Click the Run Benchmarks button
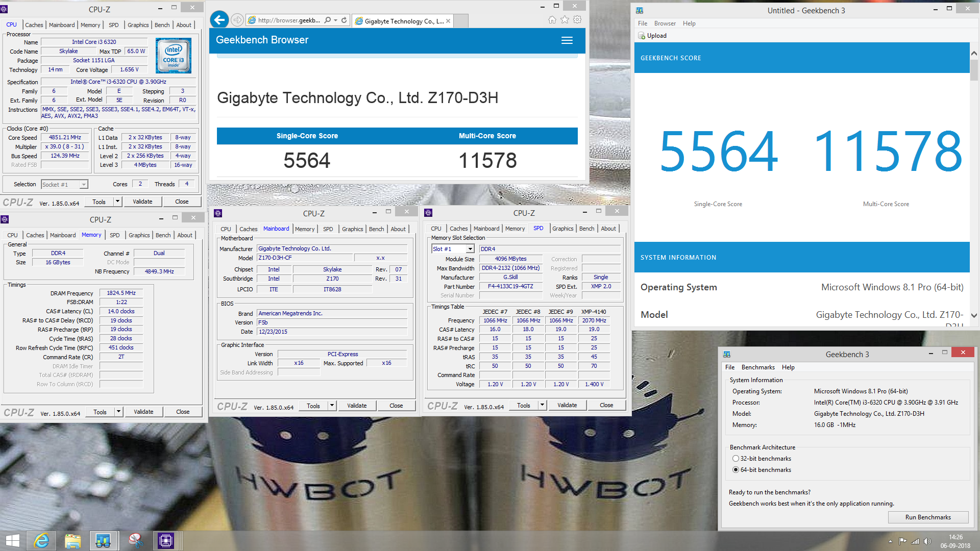The image size is (980, 551). point(928,517)
